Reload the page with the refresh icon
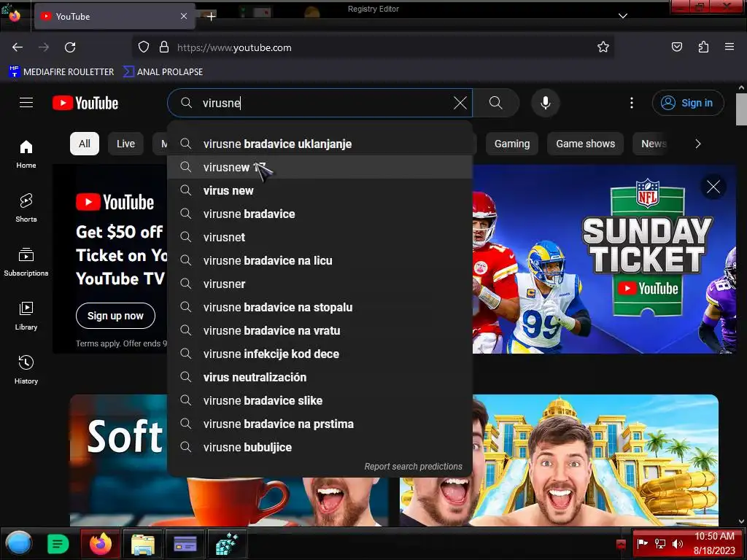 pyautogui.click(x=70, y=47)
